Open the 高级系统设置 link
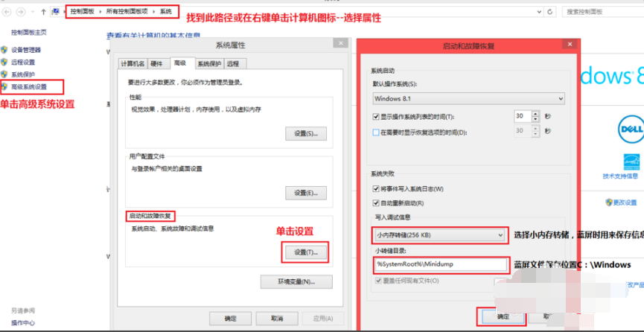The width and height of the screenshot is (644, 332). pos(29,86)
